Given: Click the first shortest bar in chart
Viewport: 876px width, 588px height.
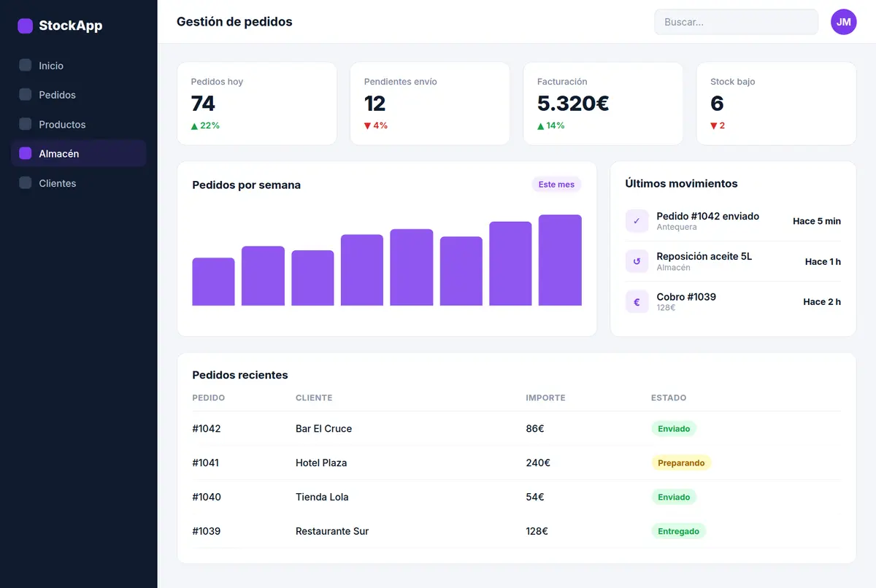Looking at the screenshot, I should [x=213, y=282].
